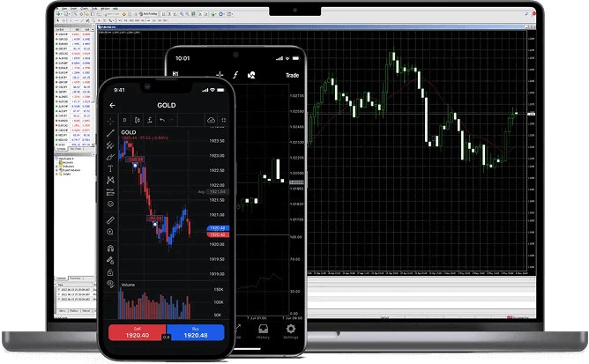Screen dimensions: 589x364
Task: Open the indicators fx menu
Action: click(x=151, y=120)
